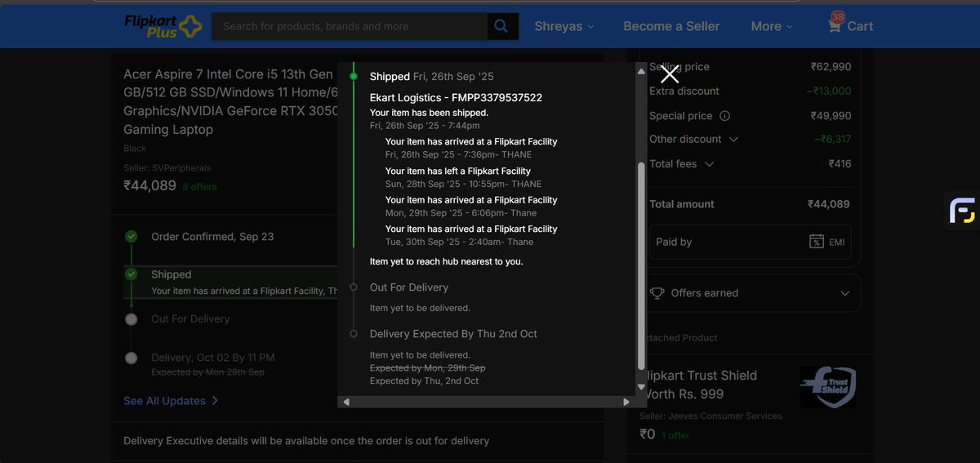This screenshot has width=980, height=463.
Task: Click the popup scrollbar down arrow
Action: 641,387
